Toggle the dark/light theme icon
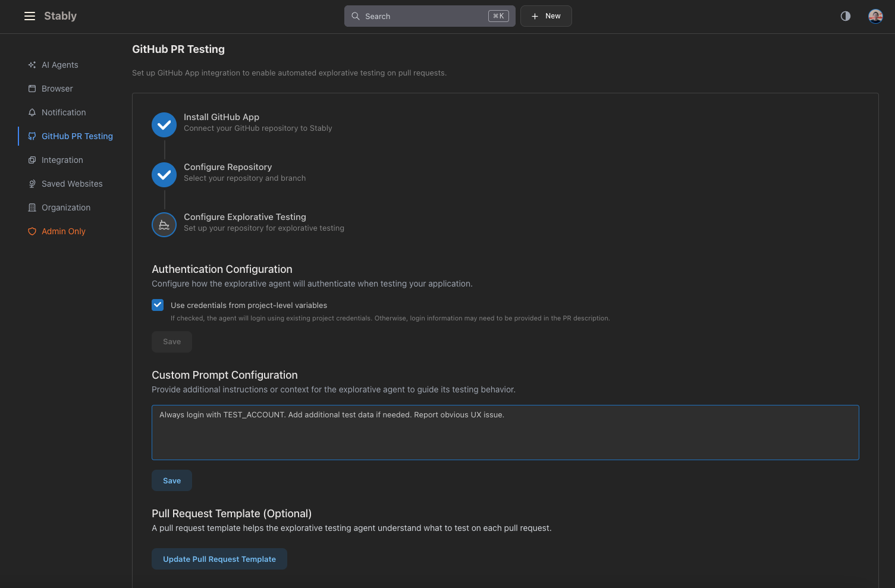This screenshot has height=588, width=895. pyautogui.click(x=845, y=16)
